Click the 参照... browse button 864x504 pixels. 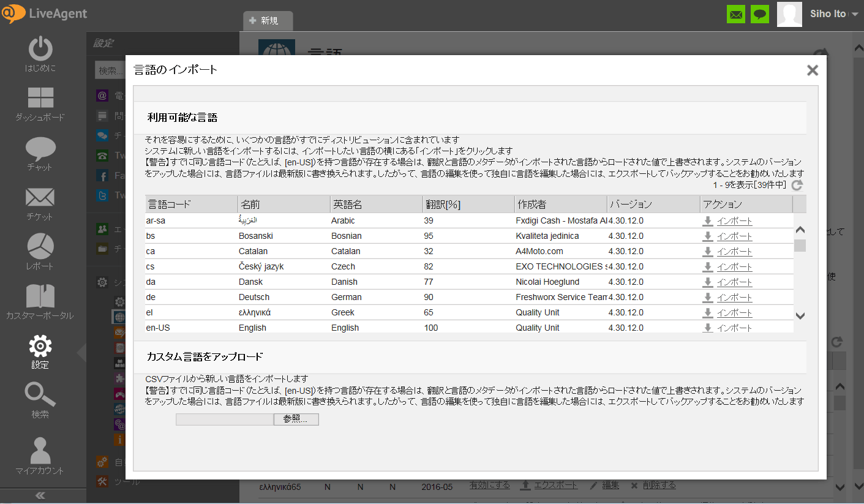tap(296, 419)
